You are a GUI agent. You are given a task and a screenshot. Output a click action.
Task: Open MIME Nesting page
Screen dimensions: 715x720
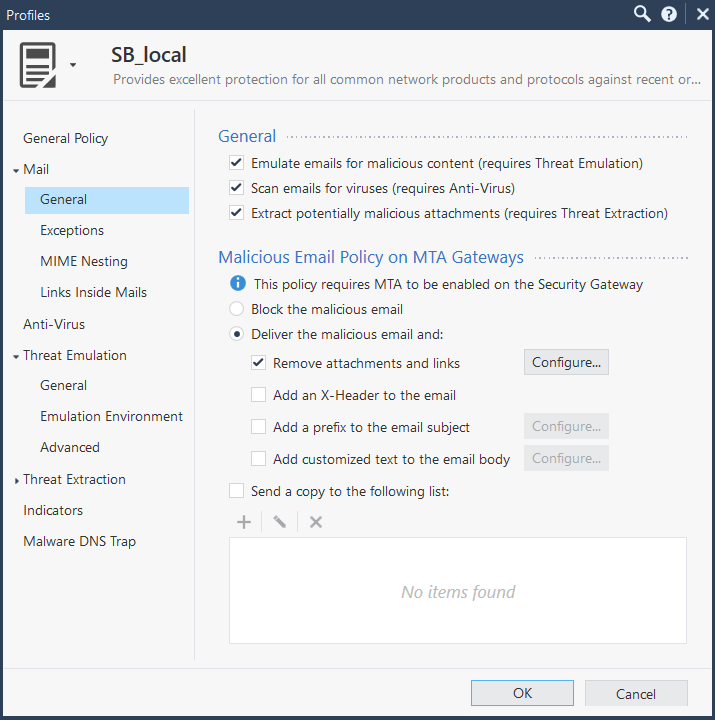(x=84, y=261)
